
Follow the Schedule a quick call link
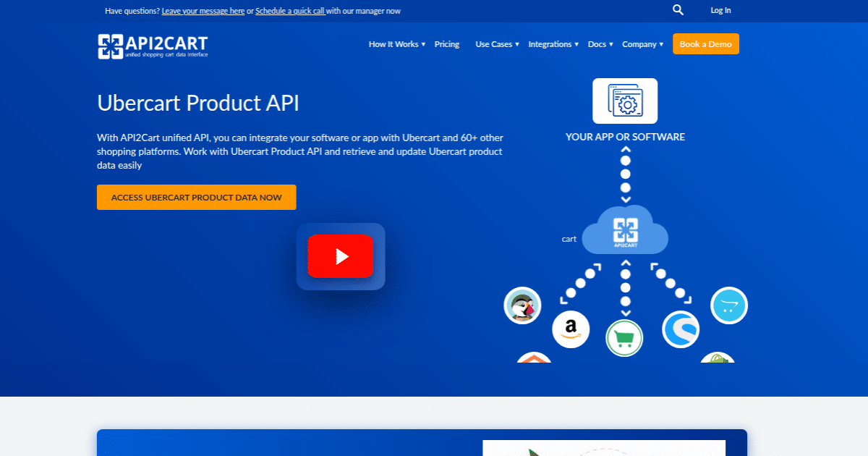coord(290,11)
